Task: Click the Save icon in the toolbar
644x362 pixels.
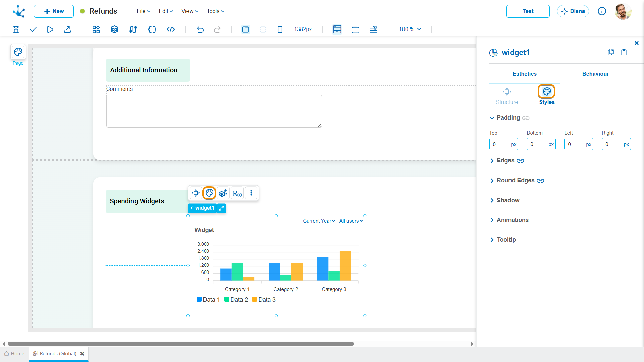Action: point(16,29)
